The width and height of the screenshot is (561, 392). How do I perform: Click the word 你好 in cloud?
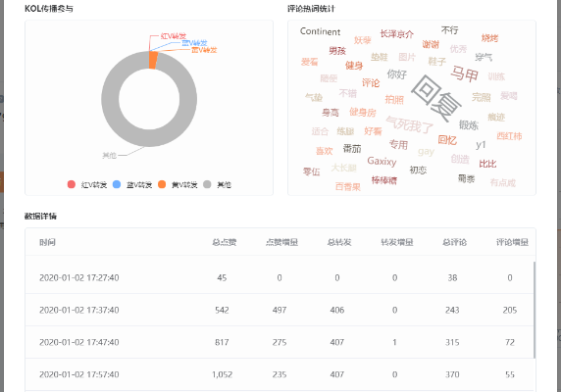coord(397,74)
